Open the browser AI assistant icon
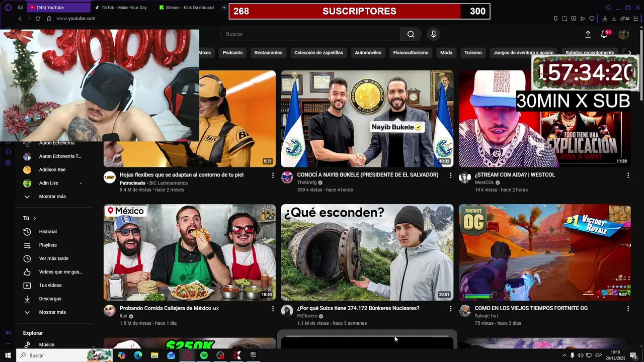 click(x=625, y=19)
